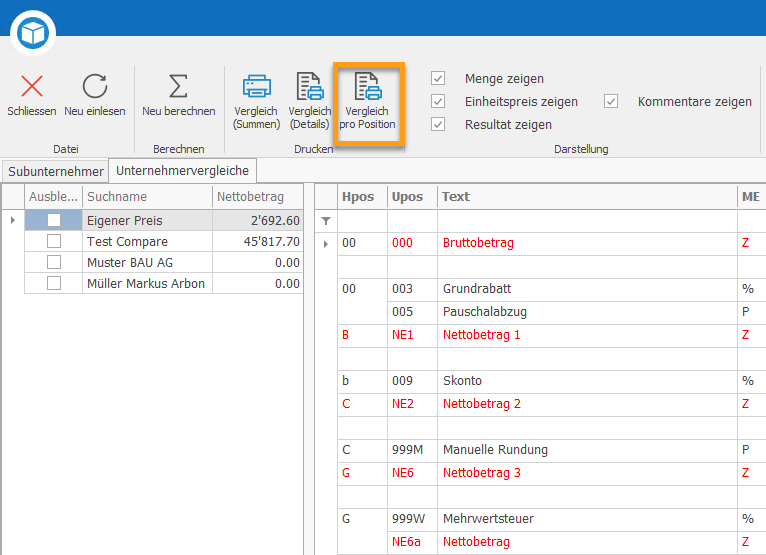
Task: Sort by Nettobetrag column header
Action: 257,197
